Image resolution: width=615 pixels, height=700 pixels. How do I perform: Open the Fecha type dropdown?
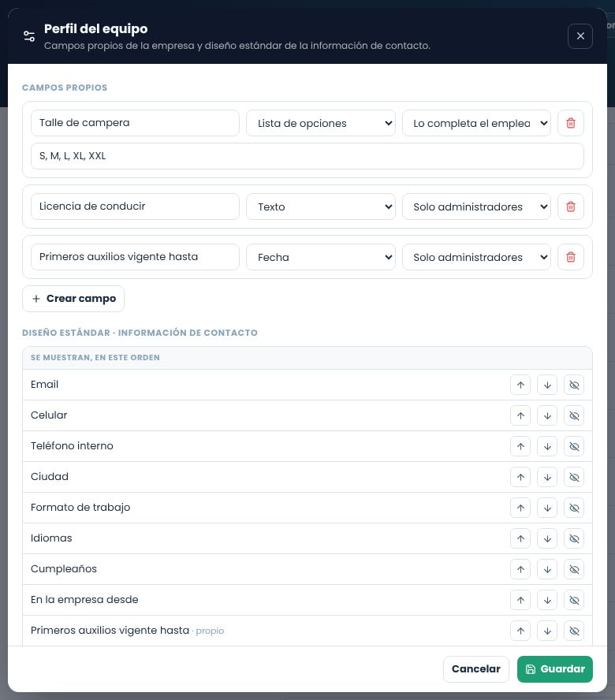click(321, 257)
